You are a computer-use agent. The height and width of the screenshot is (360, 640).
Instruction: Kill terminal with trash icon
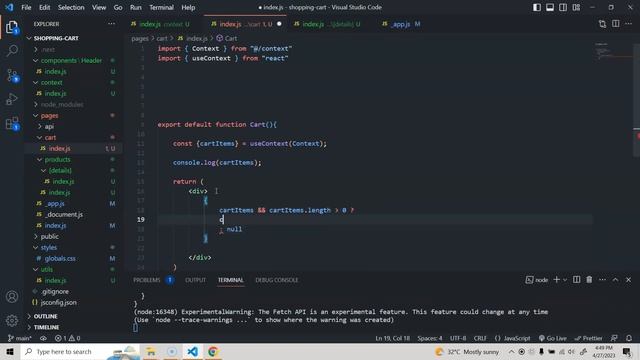(x=589, y=280)
